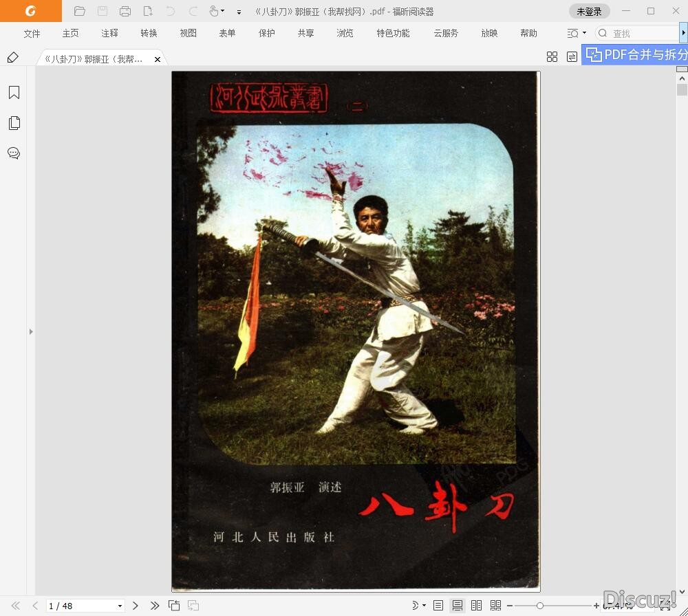Open the page number dropdown arrow
Screen dimensions: 688x616
(120, 606)
